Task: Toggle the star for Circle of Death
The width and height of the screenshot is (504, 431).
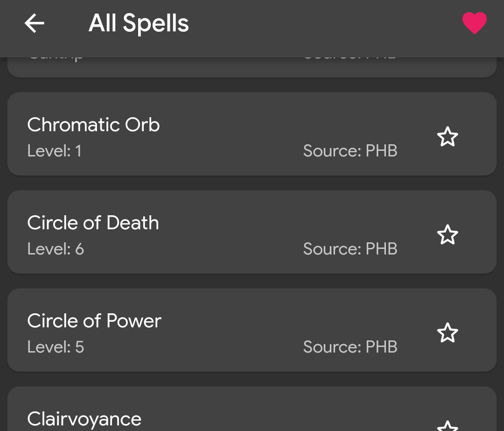Action: (448, 235)
